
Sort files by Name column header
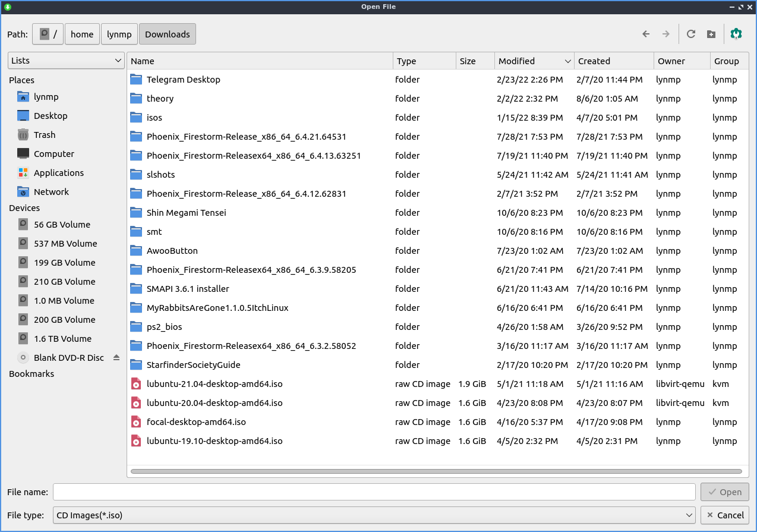click(x=260, y=61)
